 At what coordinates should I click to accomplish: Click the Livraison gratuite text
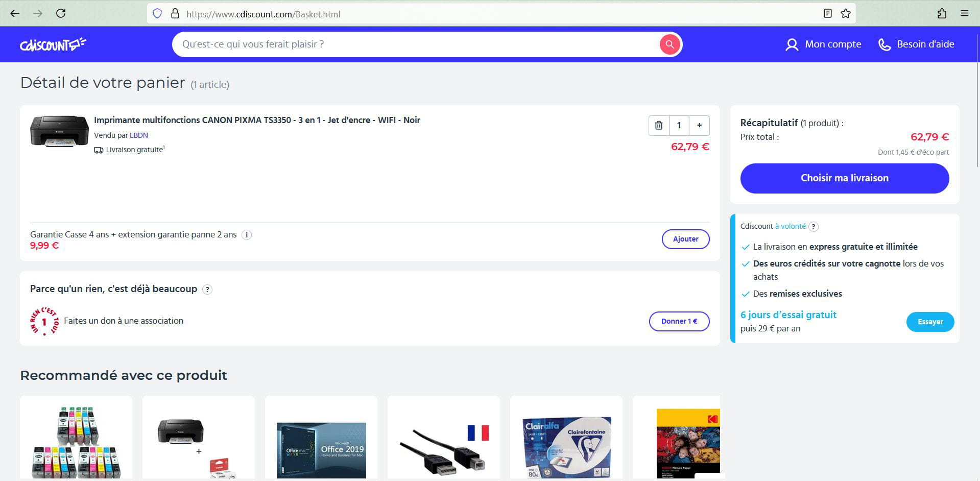(x=134, y=150)
